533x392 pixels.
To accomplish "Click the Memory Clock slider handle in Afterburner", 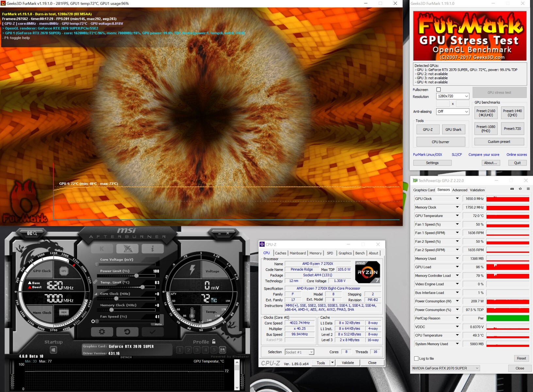I will 111,310.
